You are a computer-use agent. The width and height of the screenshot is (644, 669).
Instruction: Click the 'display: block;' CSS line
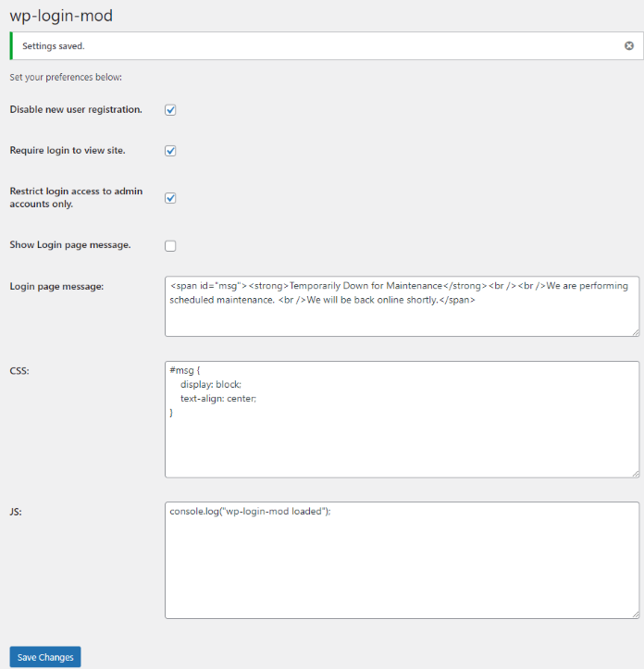[x=211, y=384]
